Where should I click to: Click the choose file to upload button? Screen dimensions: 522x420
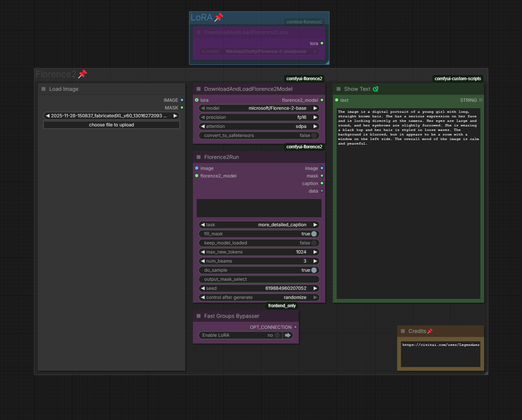pyautogui.click(x=112, y=125)
